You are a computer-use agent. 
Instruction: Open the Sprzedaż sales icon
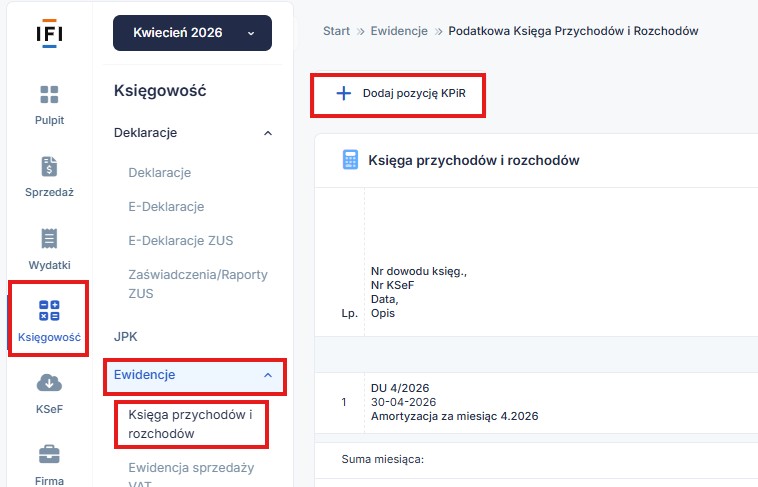point(49,167)
